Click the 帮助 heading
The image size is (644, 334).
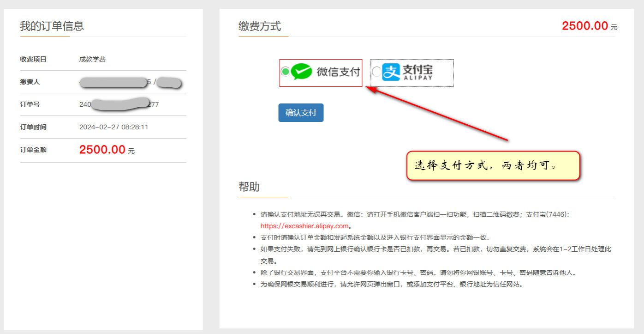pos(249,187)
